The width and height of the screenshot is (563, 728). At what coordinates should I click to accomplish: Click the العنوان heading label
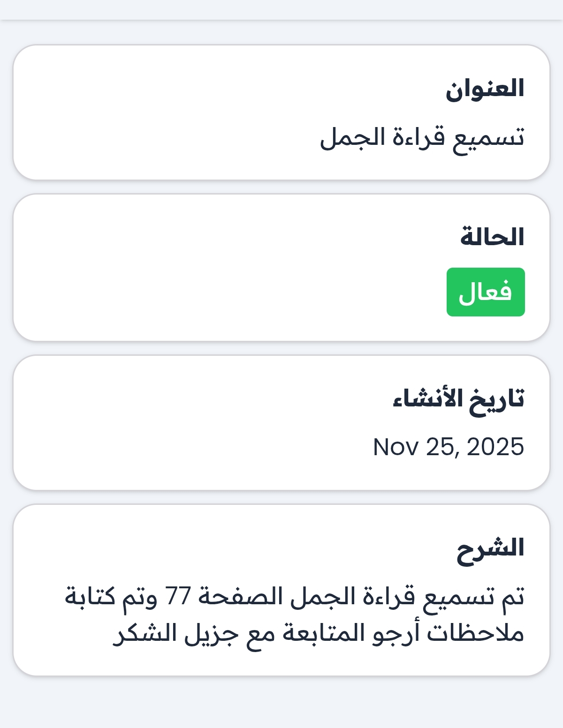coord(484,89)
